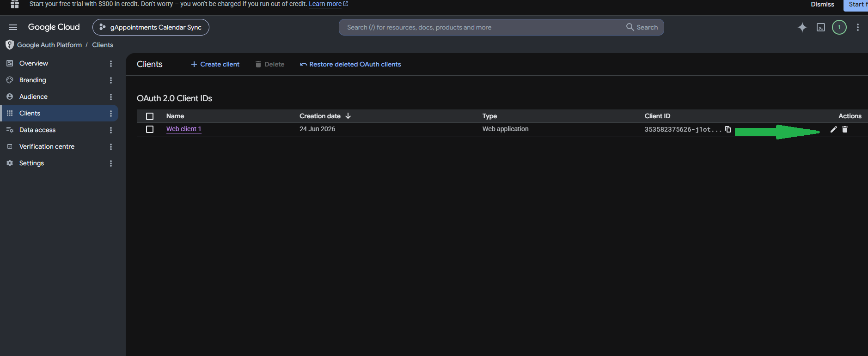Click the Audience person icon
Viewport: 868px width, 356px height.
[10, 97]
